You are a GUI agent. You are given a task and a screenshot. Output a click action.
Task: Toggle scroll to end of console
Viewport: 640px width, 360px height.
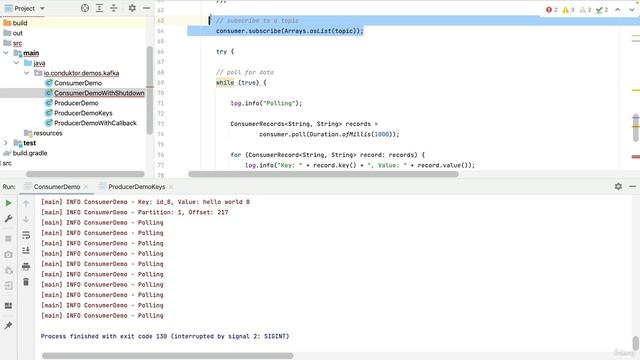point(26,250)
